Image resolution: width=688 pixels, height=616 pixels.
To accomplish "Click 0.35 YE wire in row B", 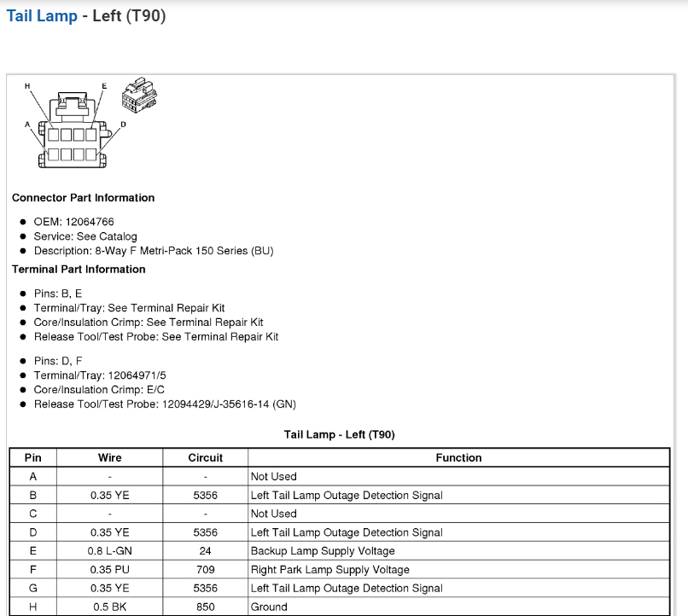I will click(110, 496).
